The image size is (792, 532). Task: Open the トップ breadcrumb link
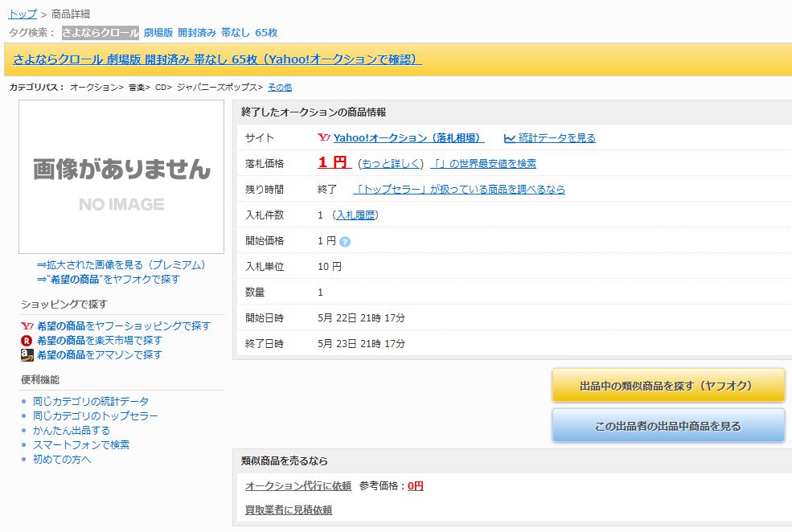click(23, 14)
